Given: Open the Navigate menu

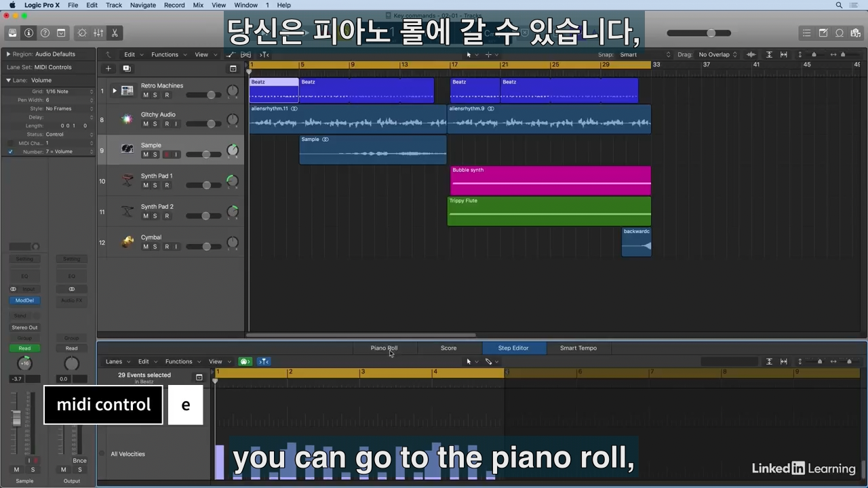Looking at the screenshot, I should click(143, 5).
